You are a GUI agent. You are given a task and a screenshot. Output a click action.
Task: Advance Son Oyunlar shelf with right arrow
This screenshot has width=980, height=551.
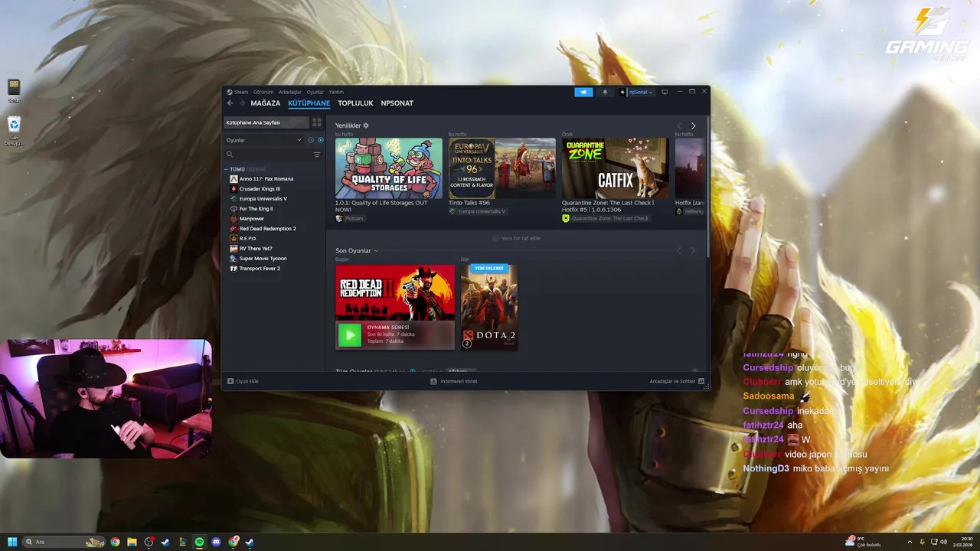[694, 251]
